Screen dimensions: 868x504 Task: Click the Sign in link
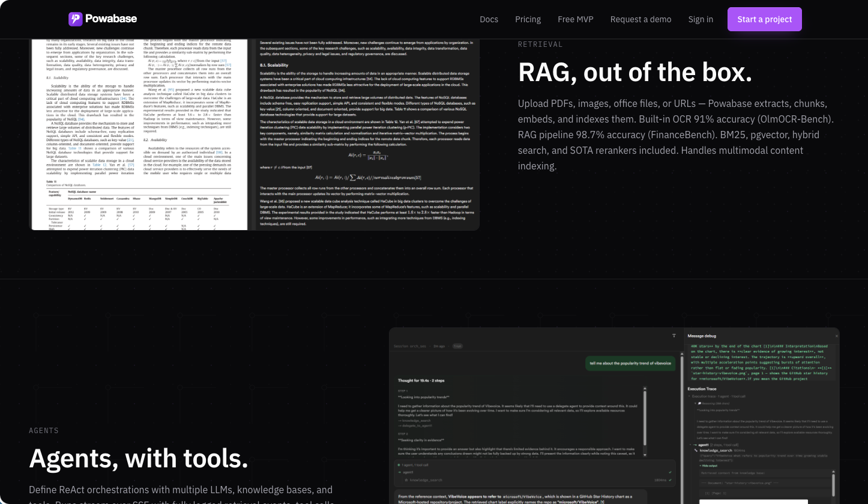(701, 19)
